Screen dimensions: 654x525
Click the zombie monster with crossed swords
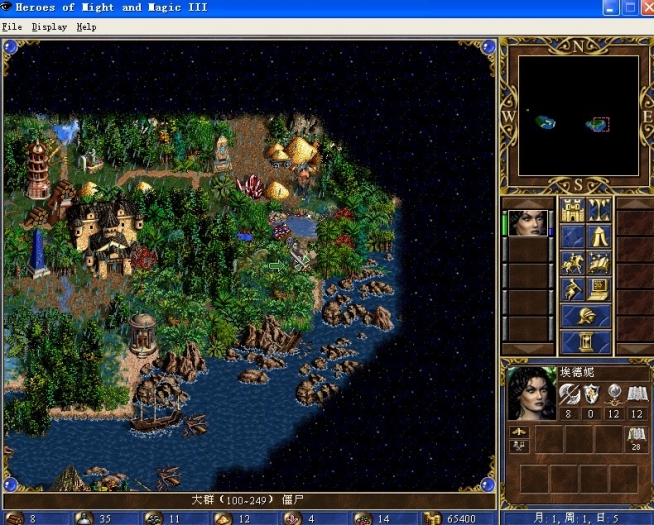300,256
